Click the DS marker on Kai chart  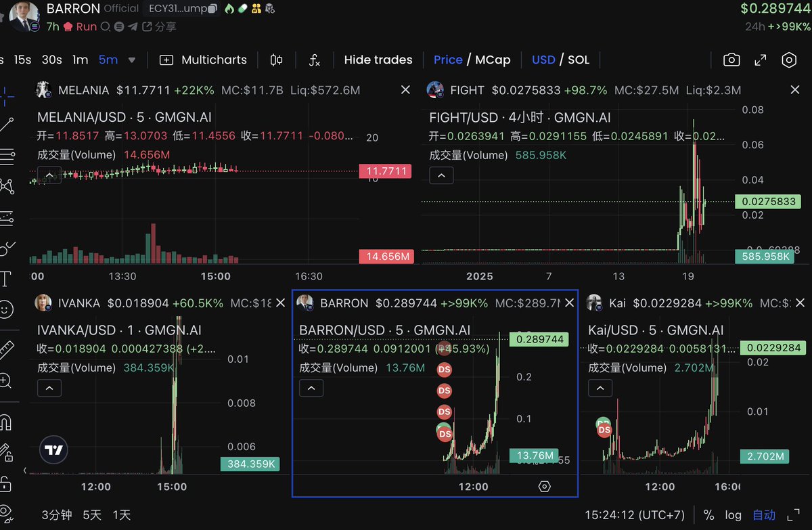[x=604, y=430]
